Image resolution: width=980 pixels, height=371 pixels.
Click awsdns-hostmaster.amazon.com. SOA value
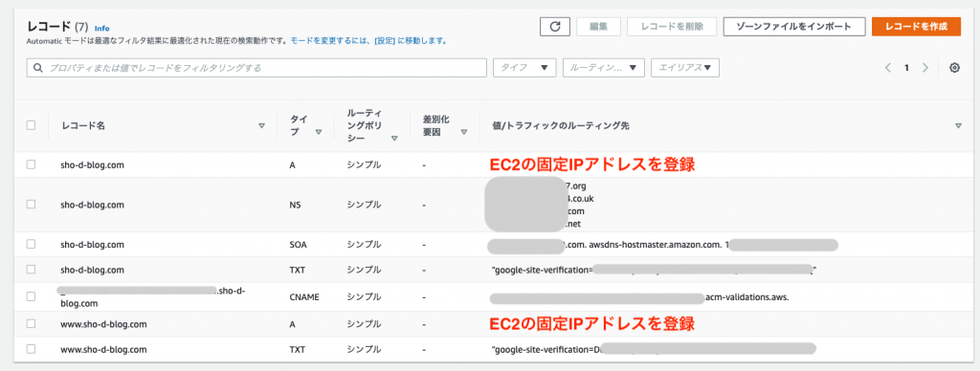click(x=655, y=245)
